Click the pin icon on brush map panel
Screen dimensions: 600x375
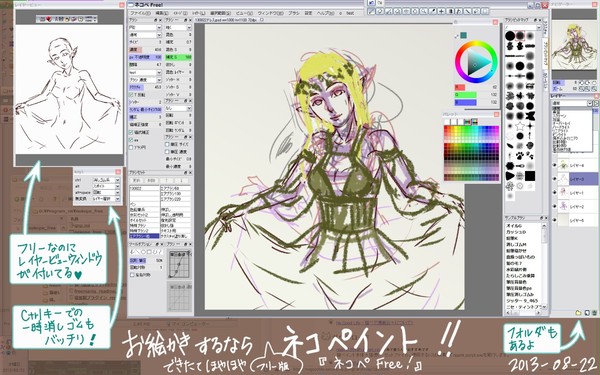click(x=535, y=20)
